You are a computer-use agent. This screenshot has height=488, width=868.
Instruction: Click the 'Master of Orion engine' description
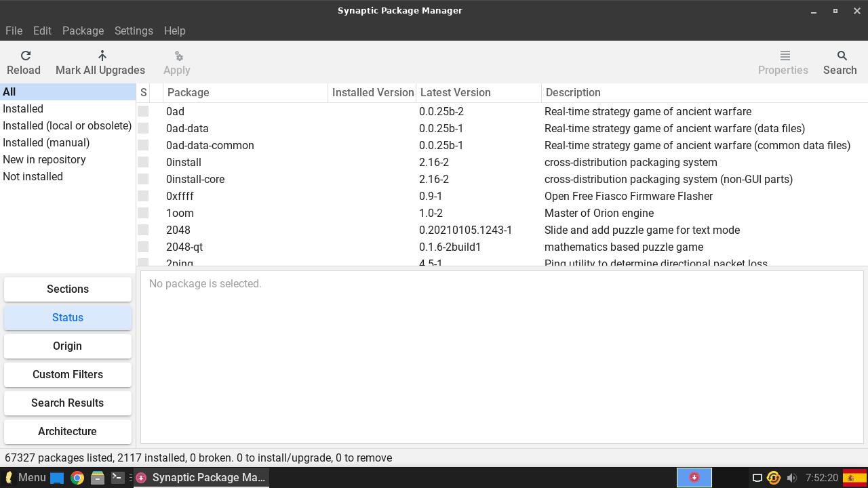click(x=599, y=213)
